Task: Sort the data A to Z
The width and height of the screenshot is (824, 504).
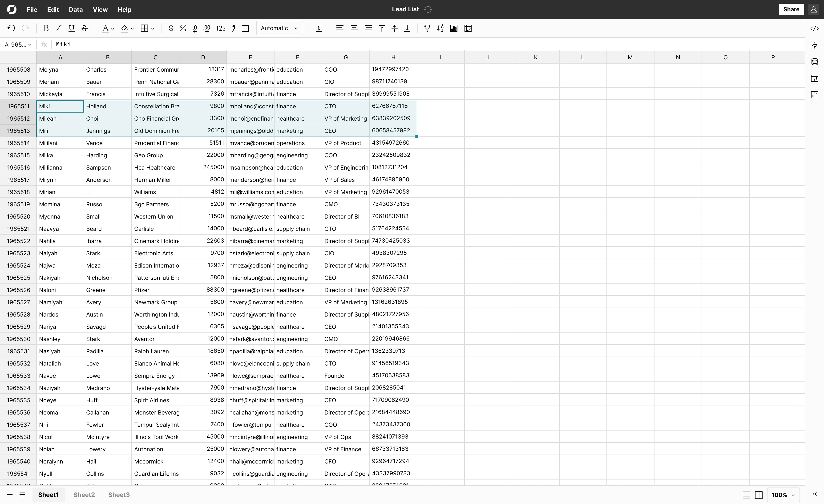Action: coord(440,28)
